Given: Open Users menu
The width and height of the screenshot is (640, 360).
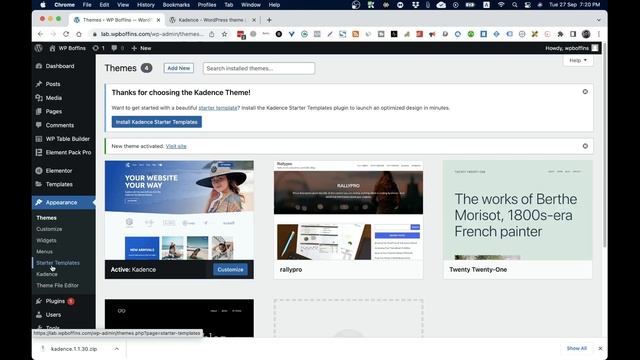Looking at the screenshot, I should click(53, 315).
